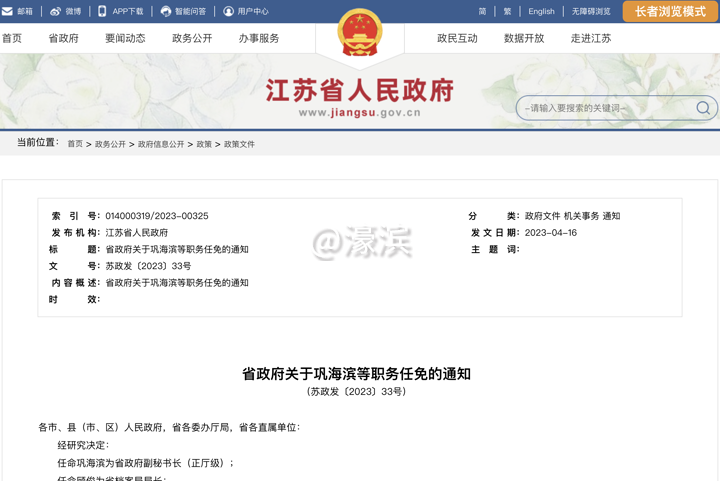Select the 省政府 menu item

(x=64, y=38)
